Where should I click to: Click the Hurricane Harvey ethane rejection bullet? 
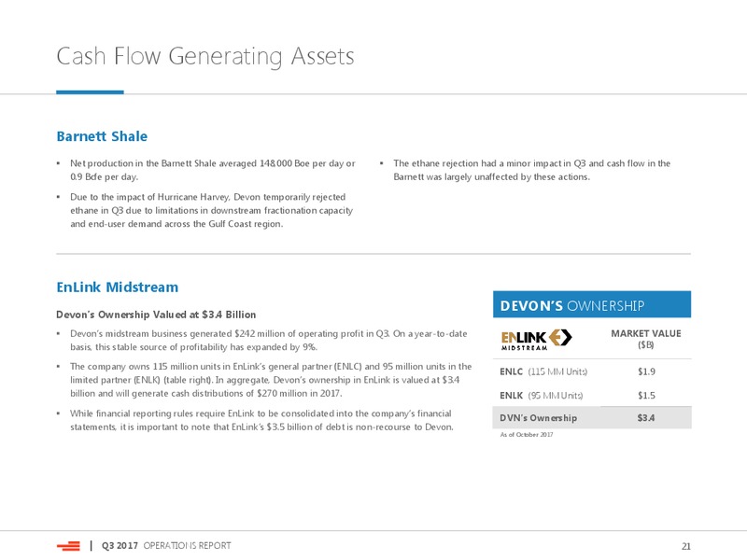(212, 211)
